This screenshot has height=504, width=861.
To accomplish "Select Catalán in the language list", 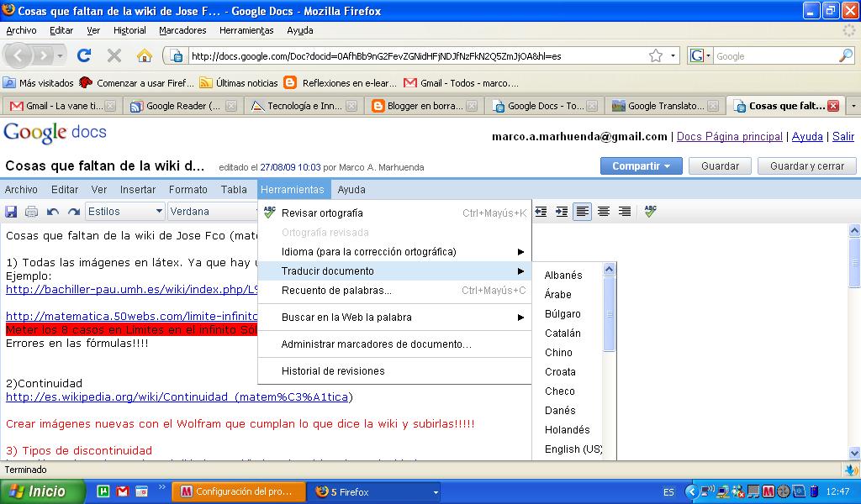I will coord(563,333).
